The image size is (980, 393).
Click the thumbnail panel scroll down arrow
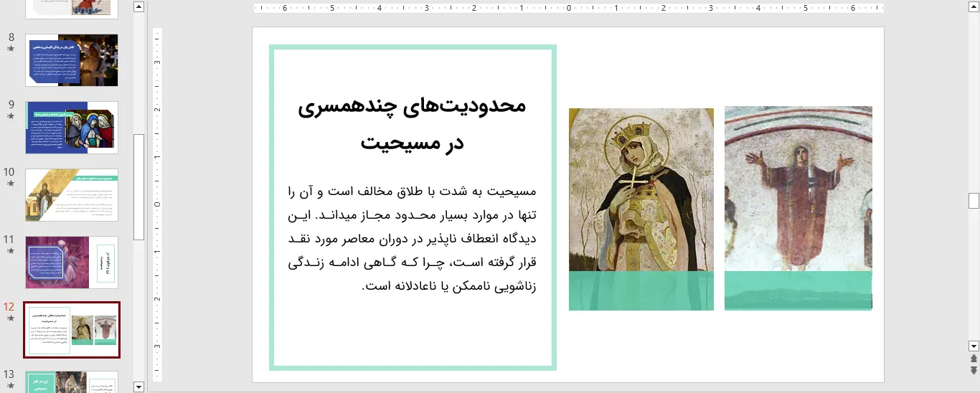[x=139, y=387]
